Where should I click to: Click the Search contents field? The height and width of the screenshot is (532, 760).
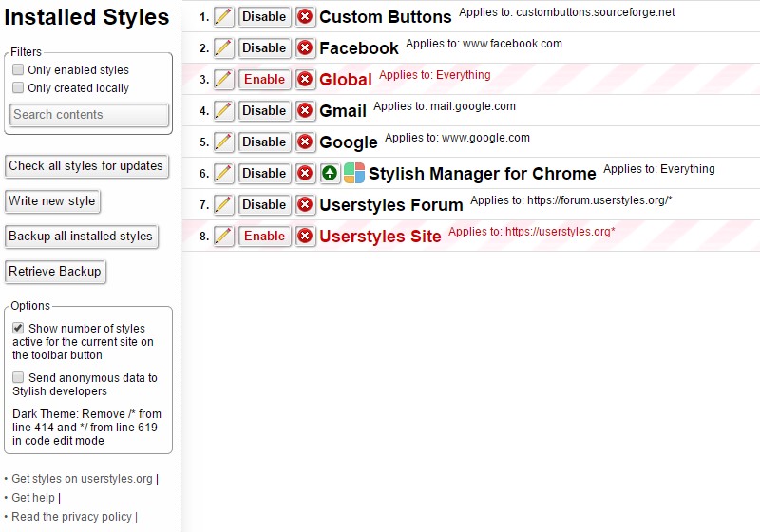(89, 115)
